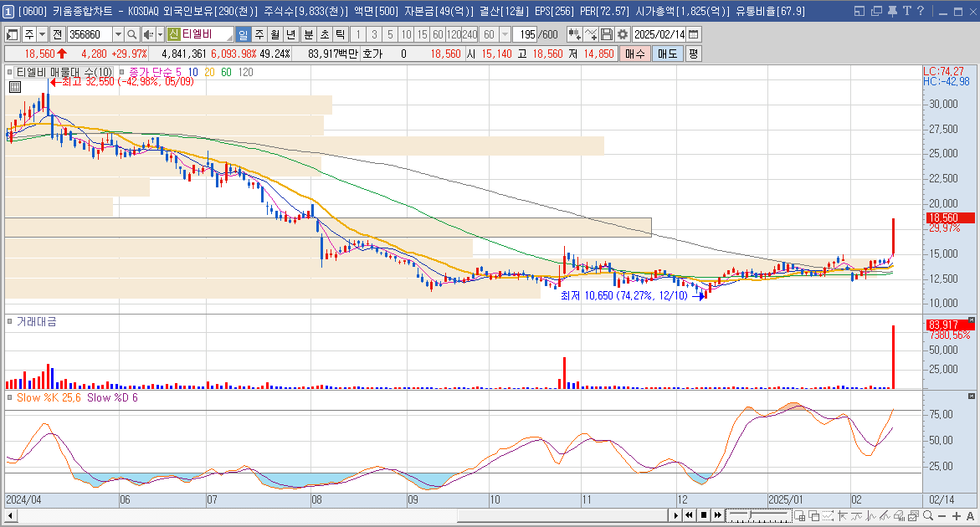Click the data table grid icon on chart
The width and height of the screenshot is (980, 527).
15,87
